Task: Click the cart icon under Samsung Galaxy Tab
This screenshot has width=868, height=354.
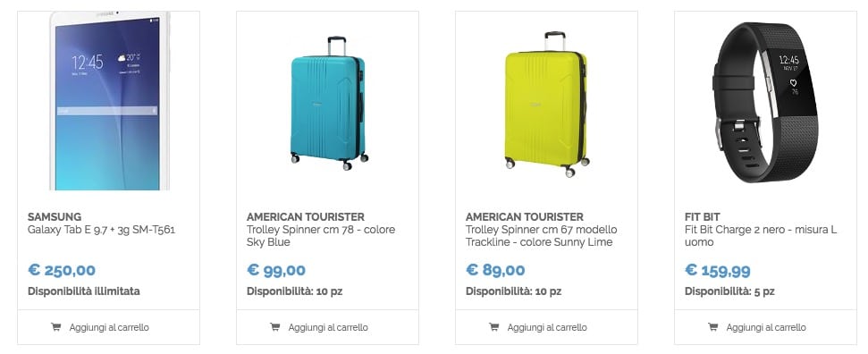Action: coord(56,327)
